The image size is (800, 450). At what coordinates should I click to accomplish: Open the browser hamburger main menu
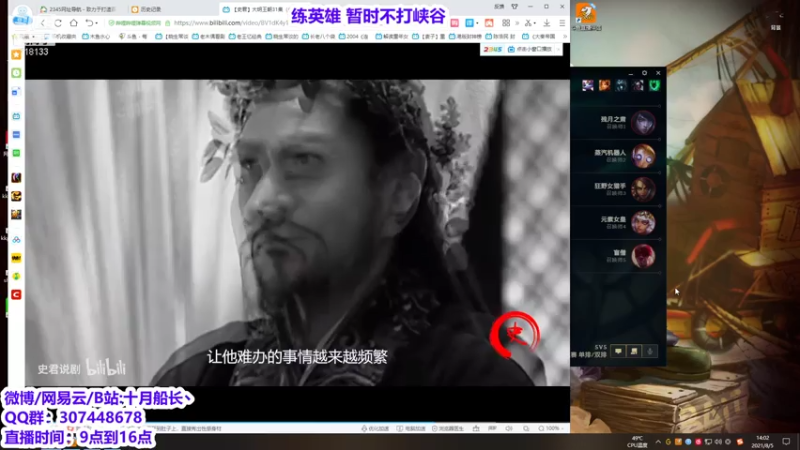click(x=562, y=23)
